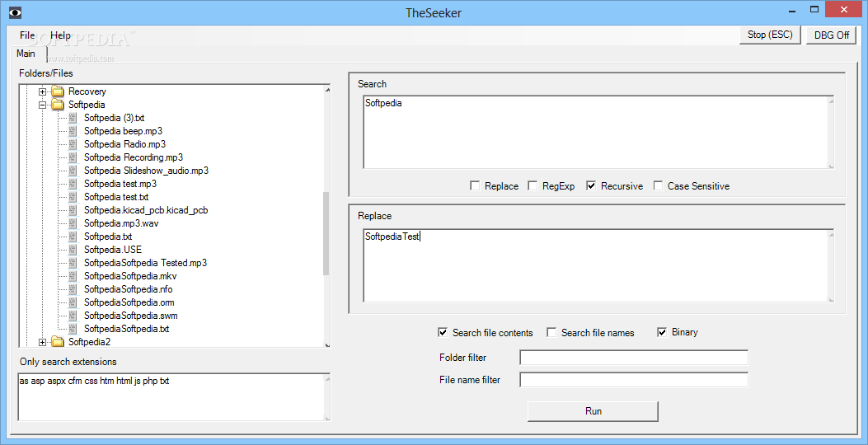
Task: Click file icon next to SoftpediaSoftpedia.orm
Action: 73,302
